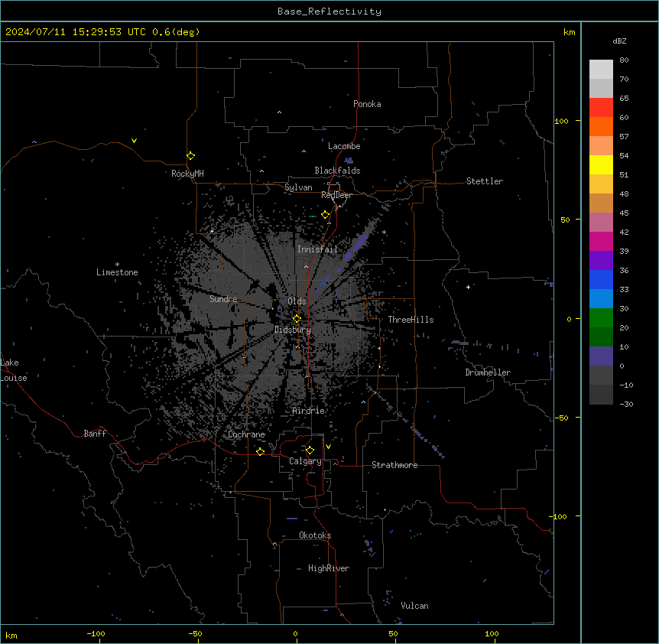Click the RedDeer city label
This screenshot has height=644, width=659.
click(336, 195)
